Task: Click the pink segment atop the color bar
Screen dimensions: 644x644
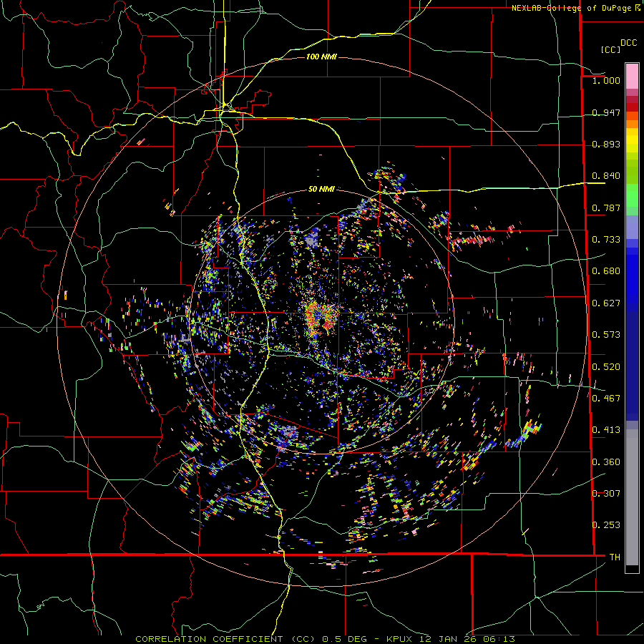Action: pos(632,76)
